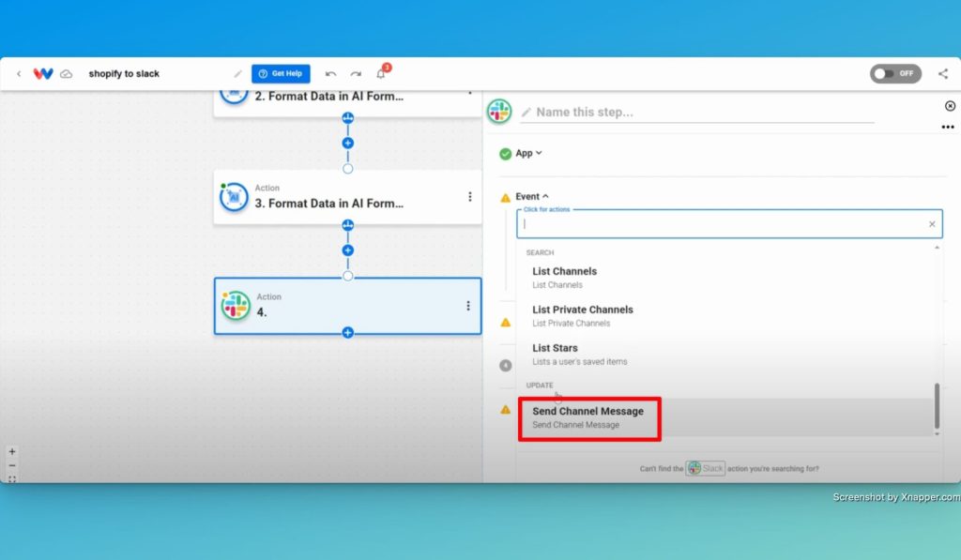Redo the last change

click(x=356, y=74)
